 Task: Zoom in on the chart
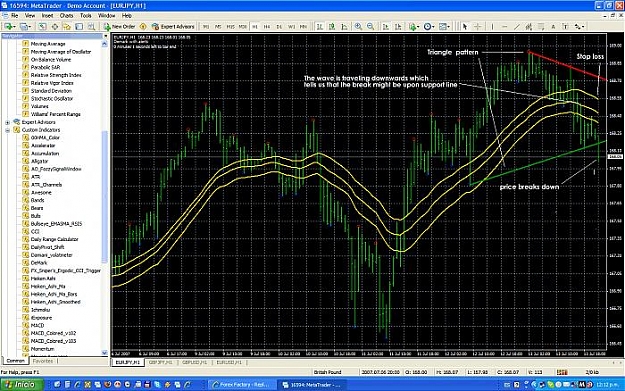(358, 26)
